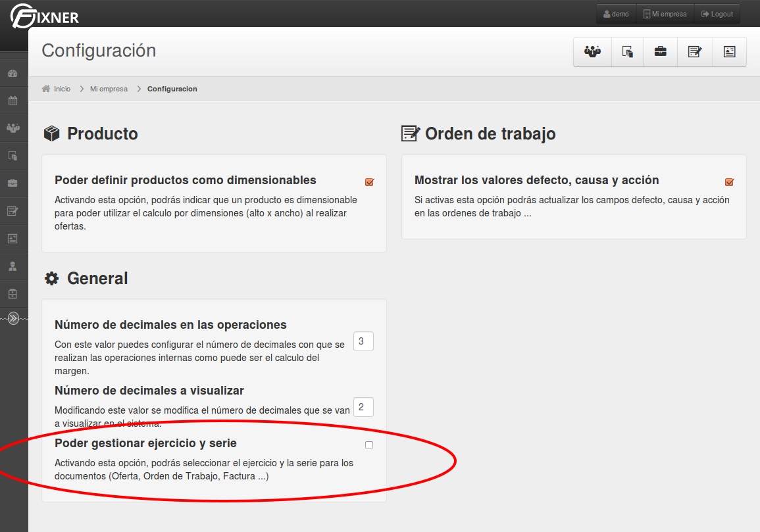Screen dimensions: 760x532
Task: Click the Producto section heading
Action: (102, 133)
